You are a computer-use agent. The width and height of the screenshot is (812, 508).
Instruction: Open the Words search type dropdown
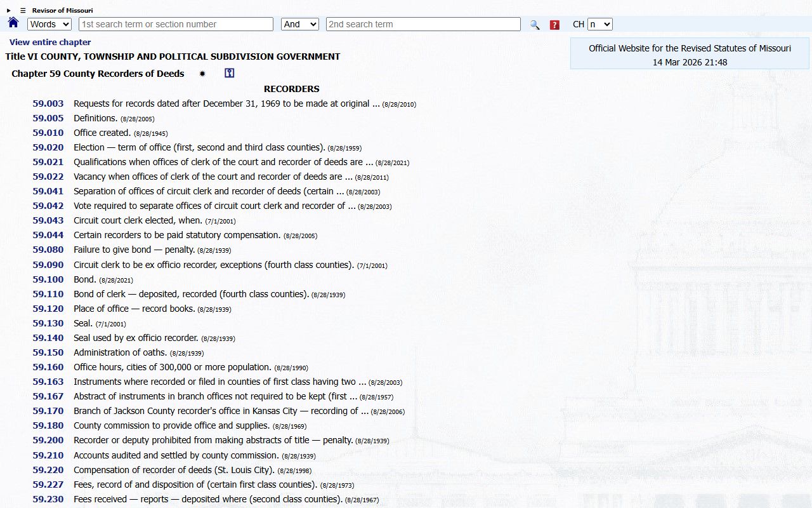(49, 24)
